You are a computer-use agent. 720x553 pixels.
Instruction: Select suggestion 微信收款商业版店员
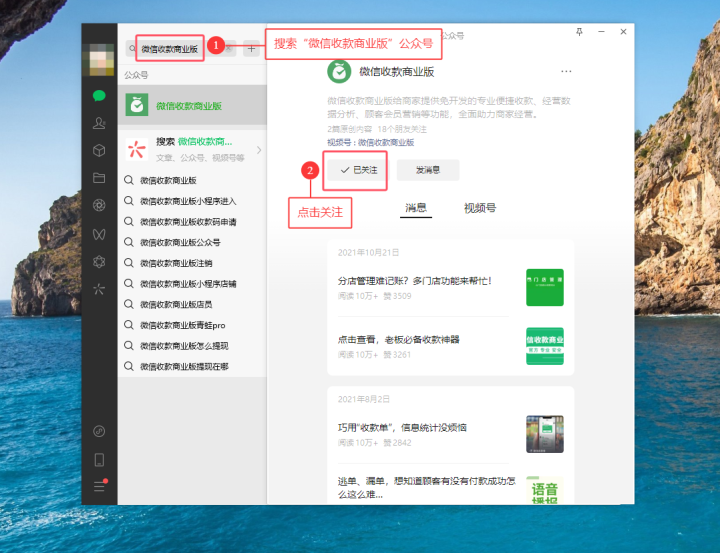point(192,305)
